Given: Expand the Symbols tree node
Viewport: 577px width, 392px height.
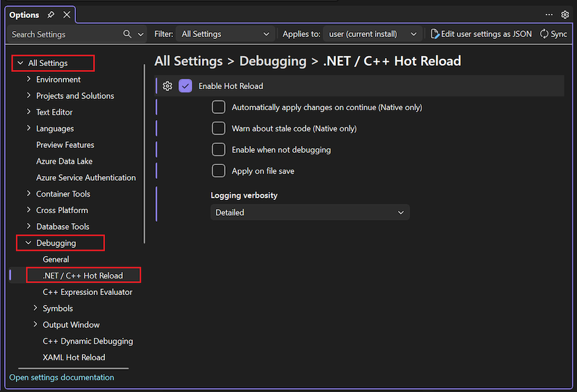Looking at the screenshot, I should click(35, 308).
